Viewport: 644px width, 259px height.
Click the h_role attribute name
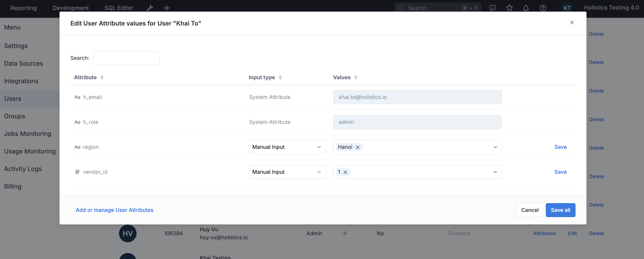point(90,122)
